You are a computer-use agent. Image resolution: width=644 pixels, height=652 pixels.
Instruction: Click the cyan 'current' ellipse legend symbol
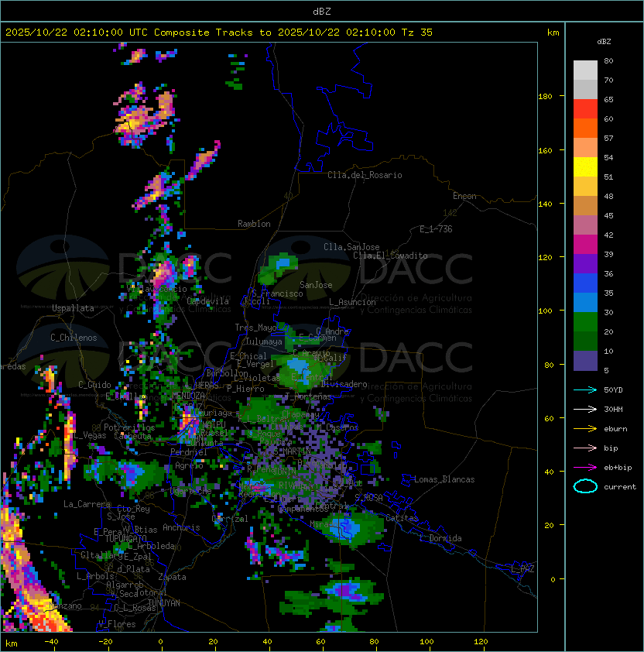[x=585, y=486]
